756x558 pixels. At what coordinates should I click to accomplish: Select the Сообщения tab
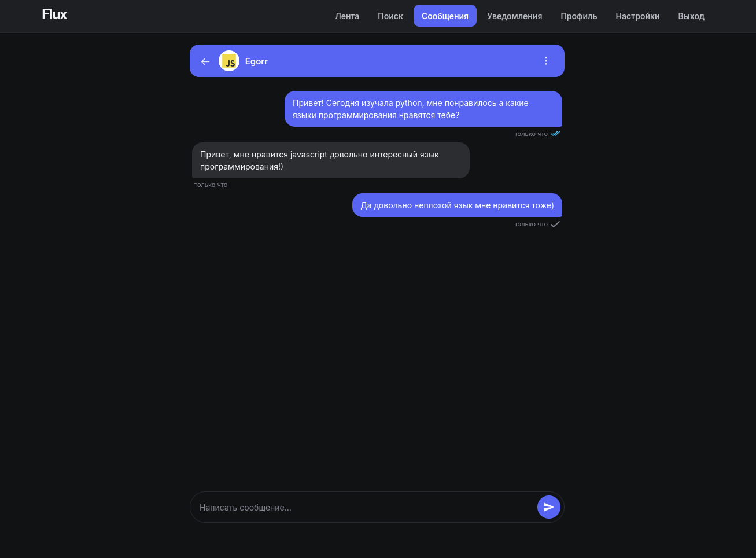point(445,16)
